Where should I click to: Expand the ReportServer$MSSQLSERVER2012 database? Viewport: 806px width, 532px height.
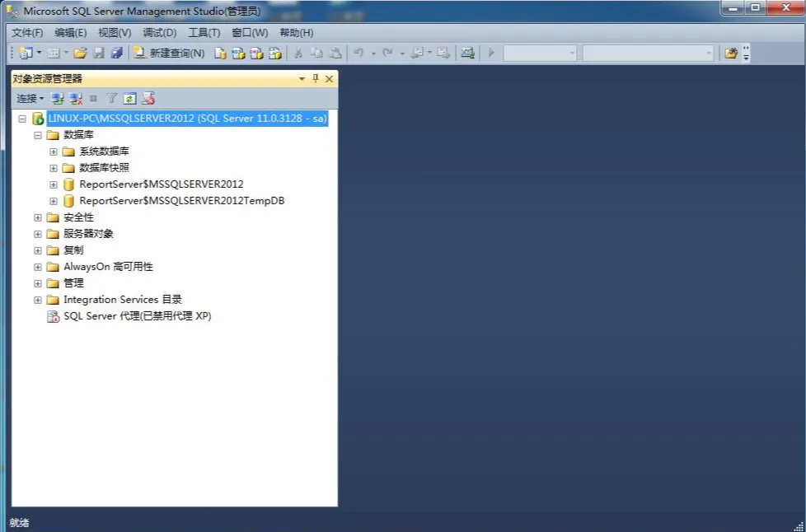tap(54, 184)
